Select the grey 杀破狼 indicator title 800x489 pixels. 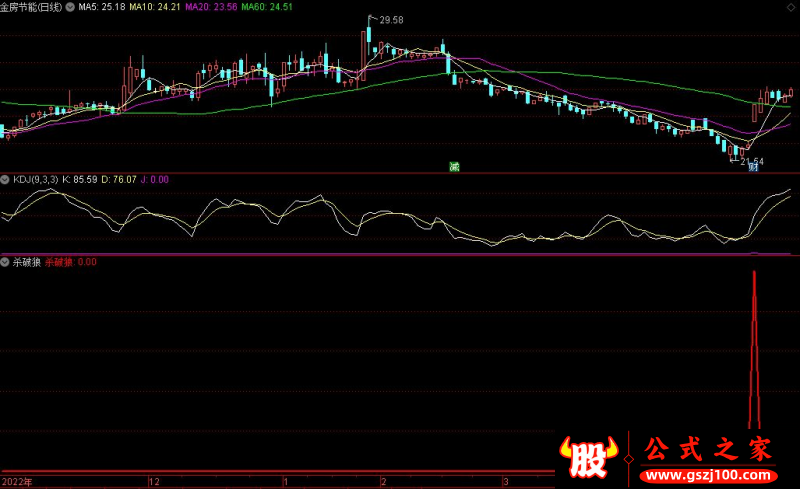26,262
